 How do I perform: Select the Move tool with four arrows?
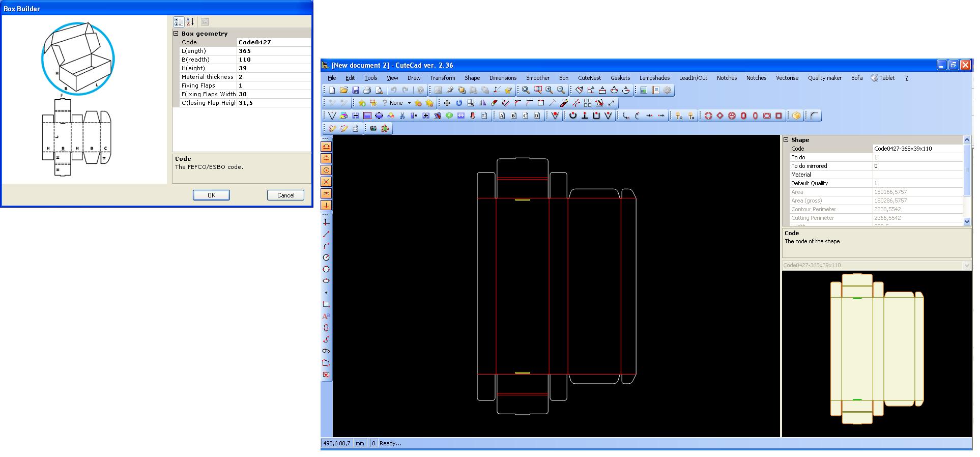point(447,103)
